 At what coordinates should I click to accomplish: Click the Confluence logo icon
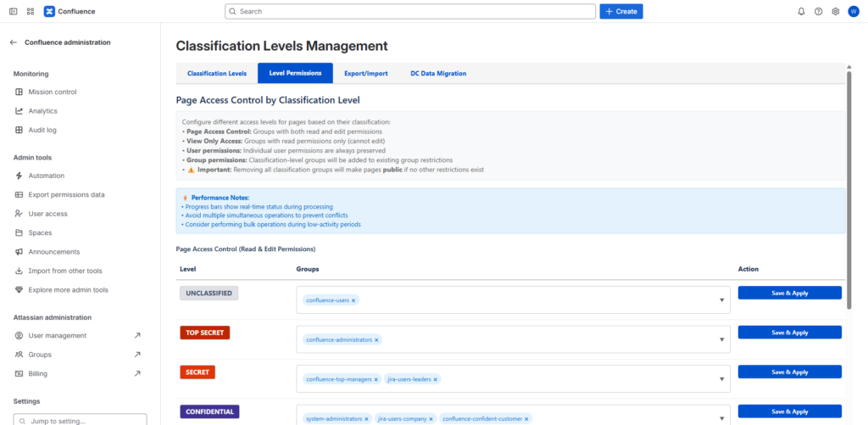pyautogui.click(x=49, y=12)
